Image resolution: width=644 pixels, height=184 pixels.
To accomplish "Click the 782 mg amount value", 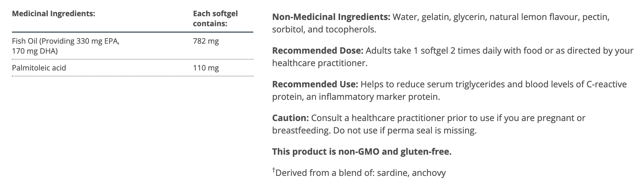I will pyautogui.click(x=206, y=41).
